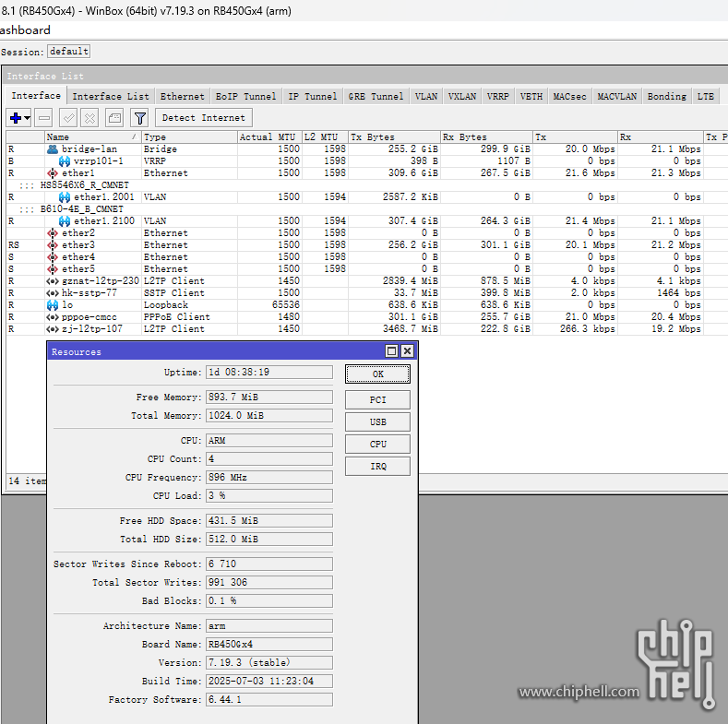Click the PCI button

click(377, 399)
